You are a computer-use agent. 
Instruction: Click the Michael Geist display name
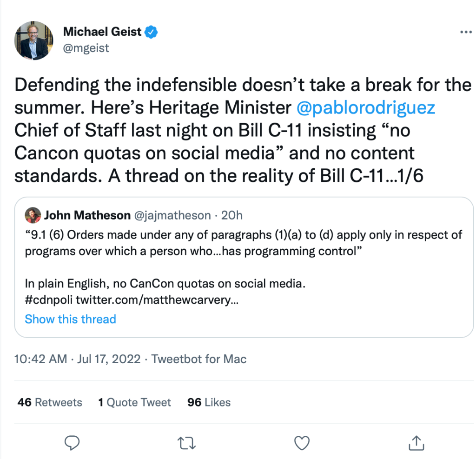(103, 32)
